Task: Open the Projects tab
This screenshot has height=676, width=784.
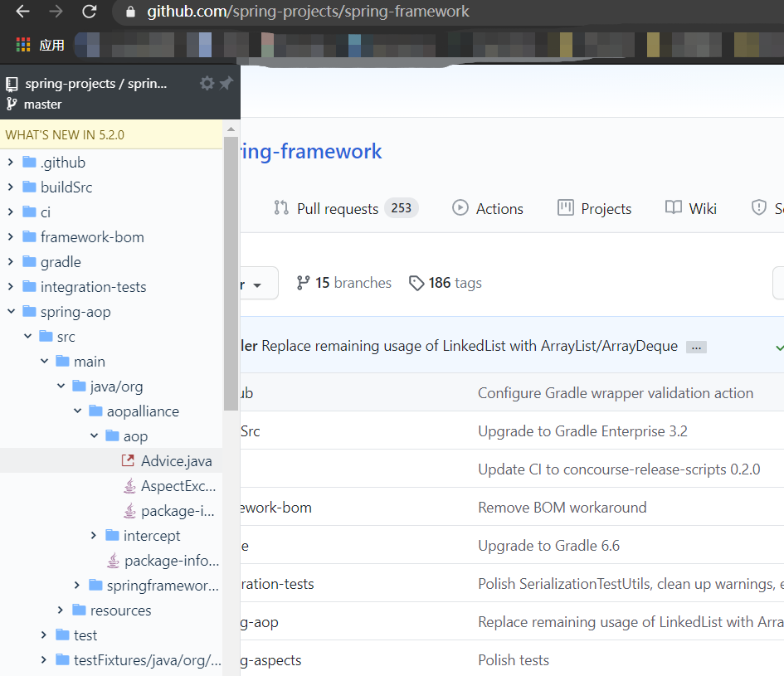Action: [595, 208]
